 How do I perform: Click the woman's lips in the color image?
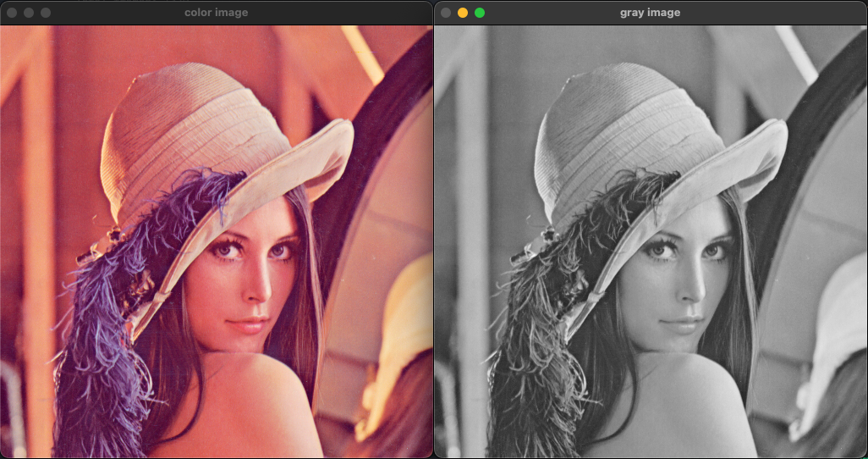[248, 324]
